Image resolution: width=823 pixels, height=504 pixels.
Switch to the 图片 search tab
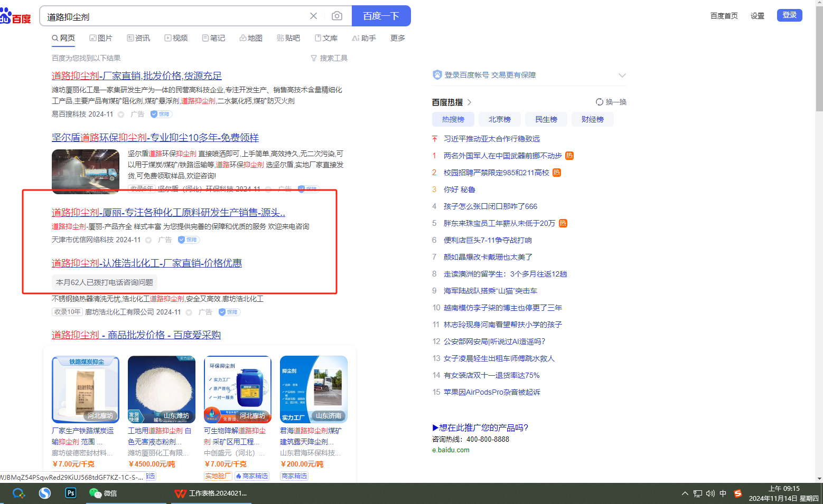pyautogui.click(x=101, y=38)
